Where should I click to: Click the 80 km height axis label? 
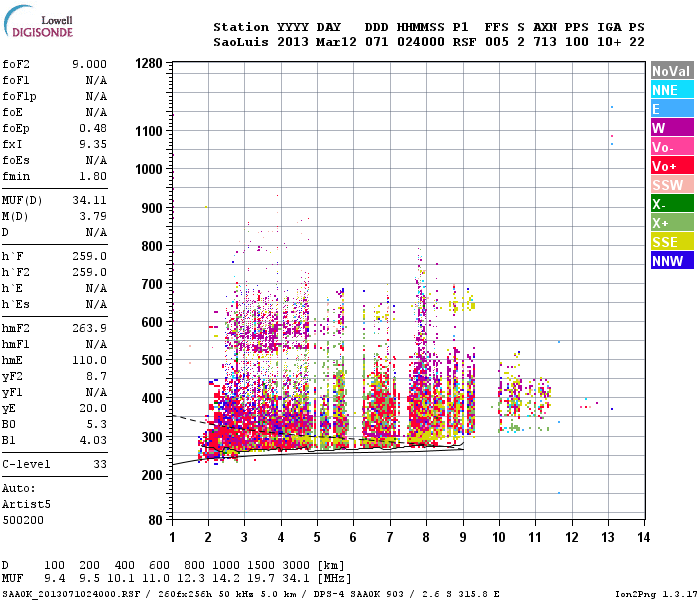pyautogui.click(x=156, y=520)
